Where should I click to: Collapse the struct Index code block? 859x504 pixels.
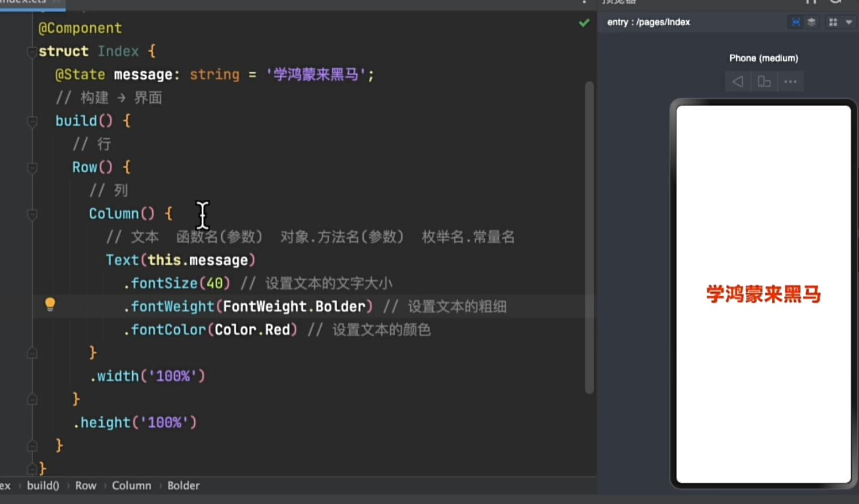pos(32,52)
